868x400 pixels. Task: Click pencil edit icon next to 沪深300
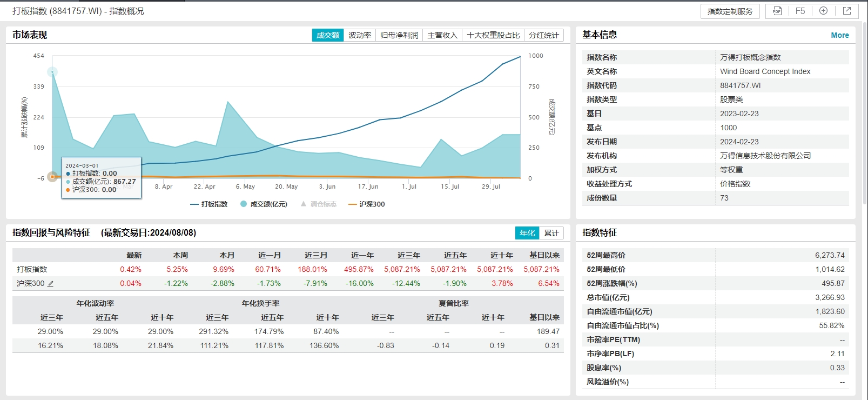[51, 284]
